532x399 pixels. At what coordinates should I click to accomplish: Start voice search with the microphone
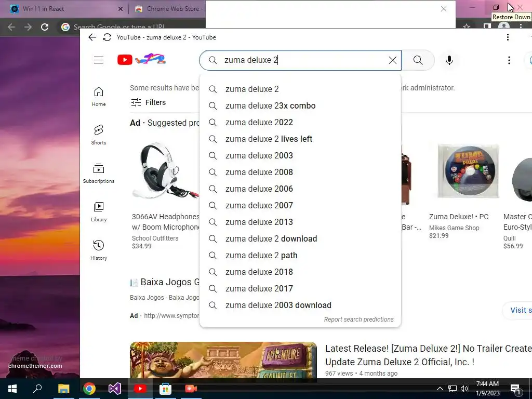point(449,60)
